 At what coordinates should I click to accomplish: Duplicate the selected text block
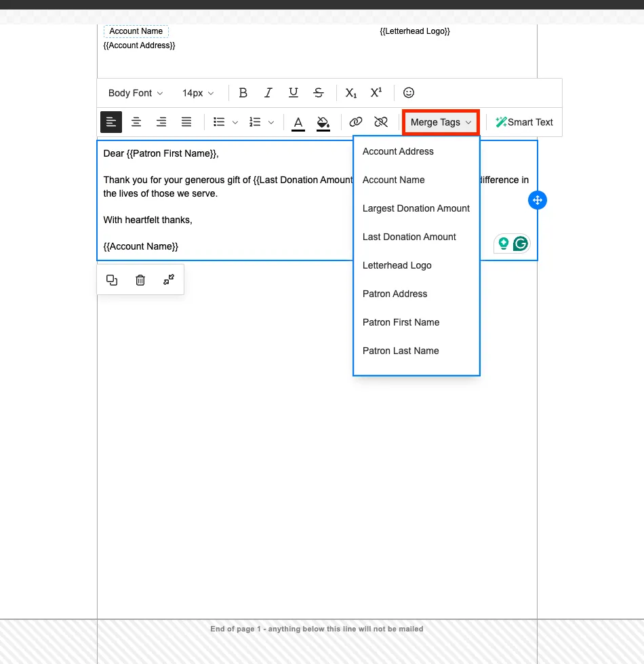112,280
